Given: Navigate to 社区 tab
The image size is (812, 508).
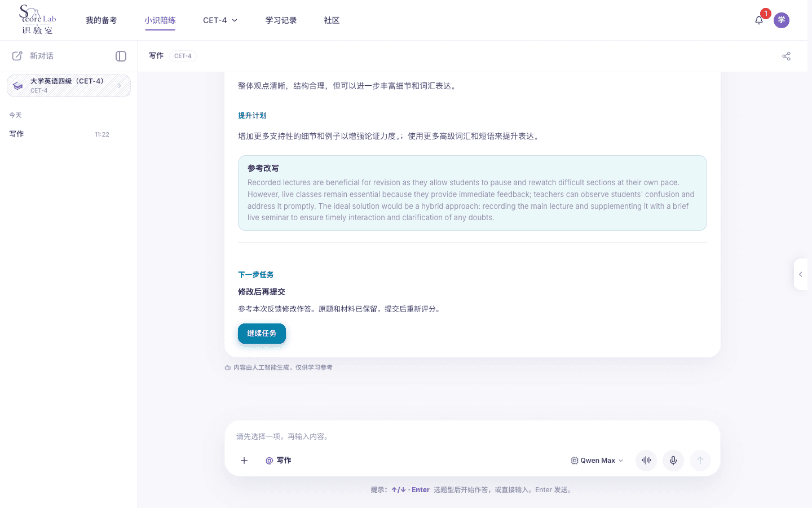Looking at the screenshot, I should (x=332, y=20).
